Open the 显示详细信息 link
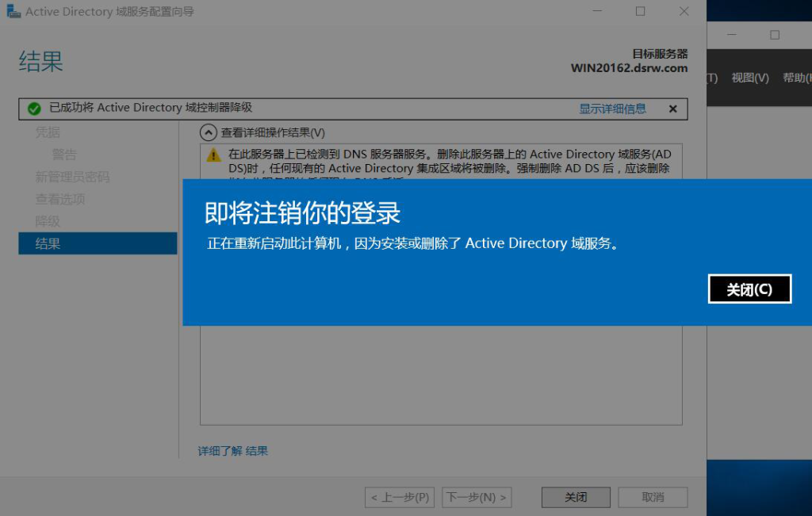Image resolution: width=812 pixels, height=516 pixels. coord(612,109)
